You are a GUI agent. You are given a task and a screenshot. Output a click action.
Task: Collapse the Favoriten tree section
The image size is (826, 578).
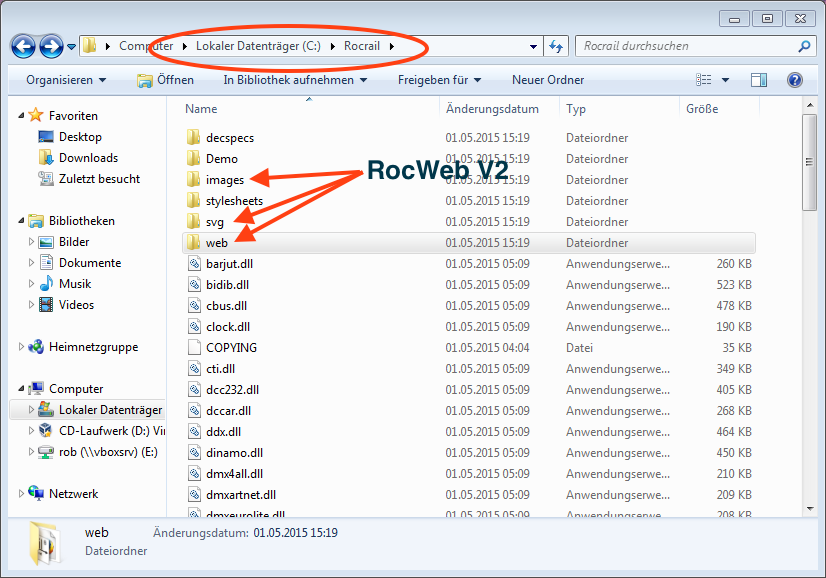click(22, 116)
